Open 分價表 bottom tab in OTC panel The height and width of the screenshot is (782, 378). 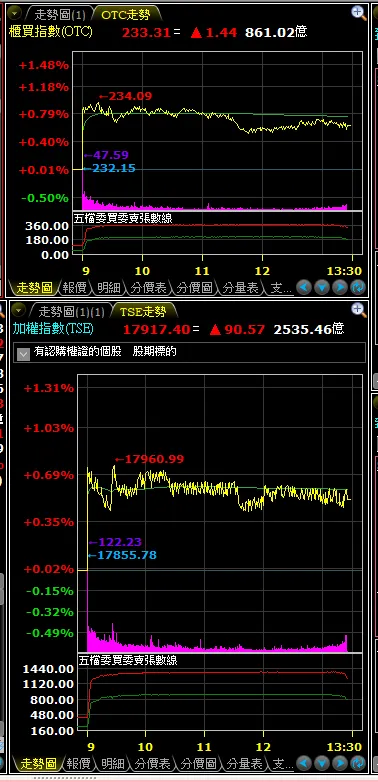[x=149, y=287]
